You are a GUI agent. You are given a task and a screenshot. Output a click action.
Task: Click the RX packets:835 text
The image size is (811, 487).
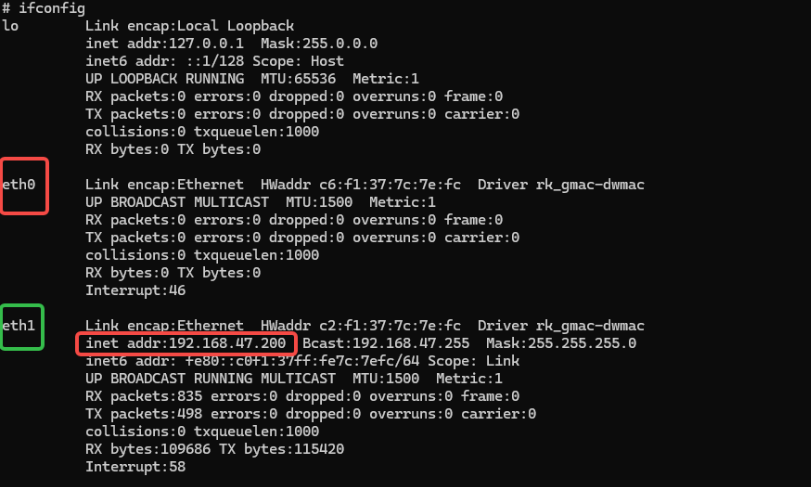(x=144, y=397)
